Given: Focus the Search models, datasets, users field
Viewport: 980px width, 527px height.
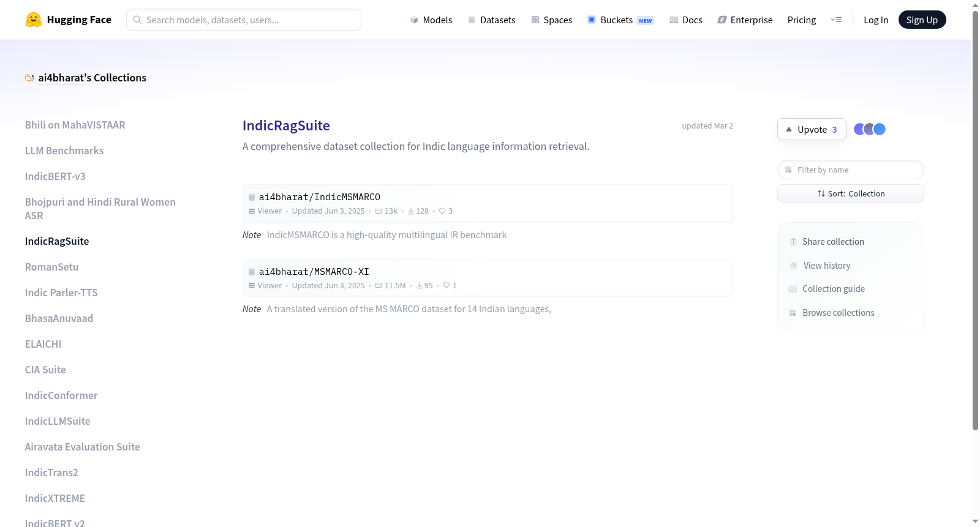Looking at the screenshot, I should [x=244, y=20].
